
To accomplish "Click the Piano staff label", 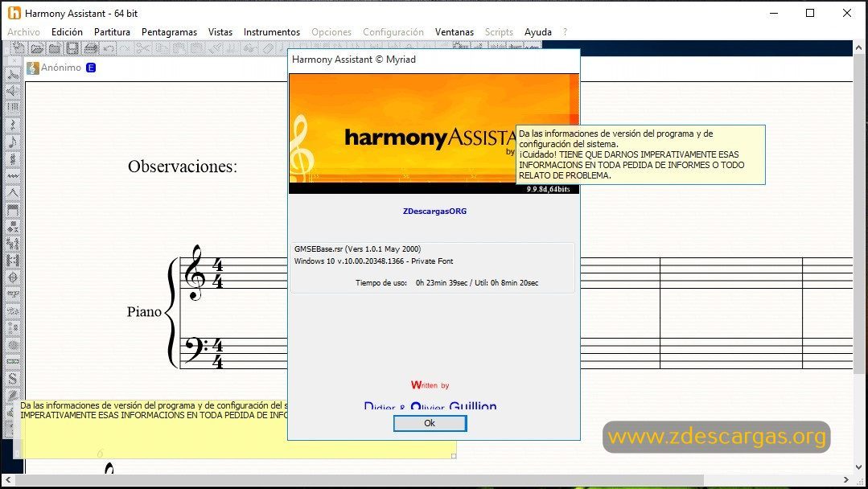I will (144, 311).
